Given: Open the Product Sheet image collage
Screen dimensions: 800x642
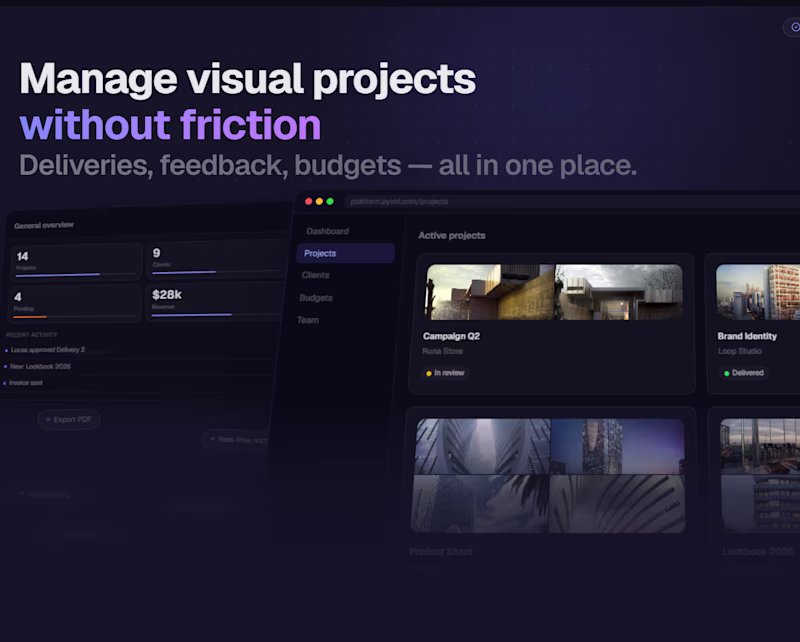Looking at the screenshot, I should (548, 476).
